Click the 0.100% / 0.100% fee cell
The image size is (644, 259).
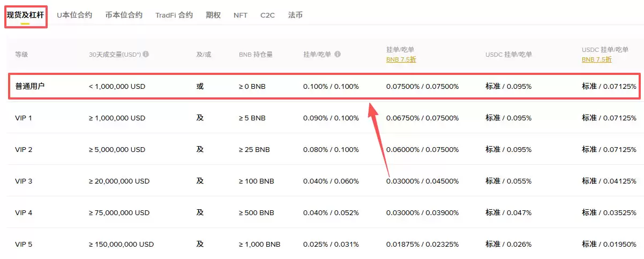pyautogui.click(x=331, y=86)
